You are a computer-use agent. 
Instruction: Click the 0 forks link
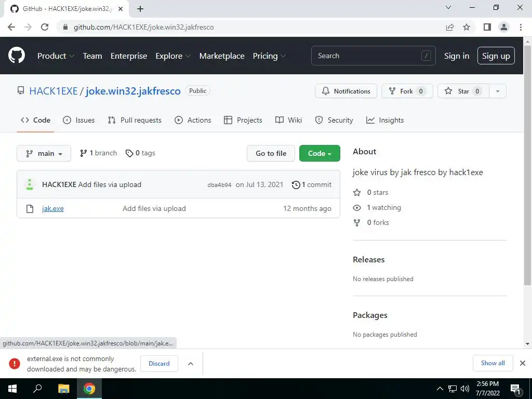(371, 222)
